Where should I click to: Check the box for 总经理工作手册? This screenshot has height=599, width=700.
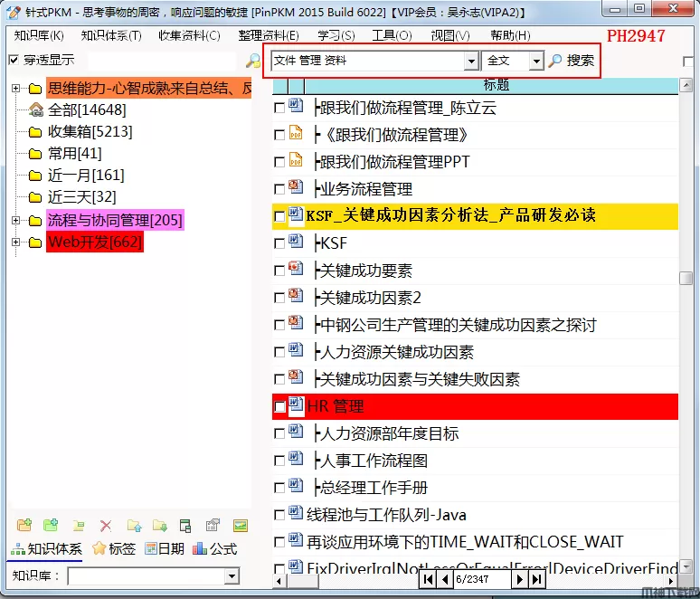[279, 488]
